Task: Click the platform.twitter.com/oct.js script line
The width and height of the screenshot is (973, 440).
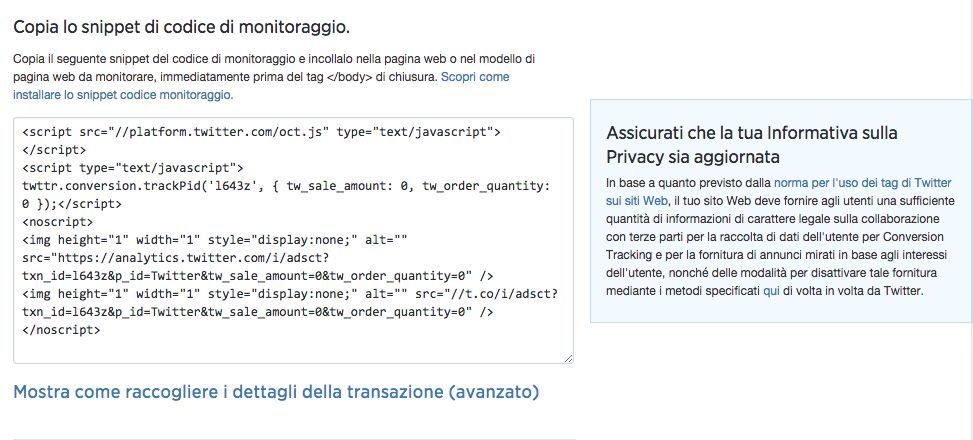Action: (x=261, y=132)
